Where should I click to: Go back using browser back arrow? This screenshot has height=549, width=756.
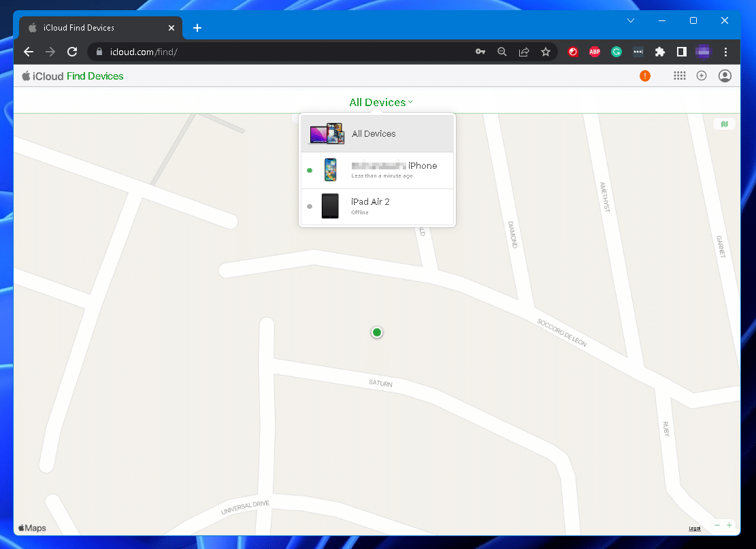(x=29, y=52)
